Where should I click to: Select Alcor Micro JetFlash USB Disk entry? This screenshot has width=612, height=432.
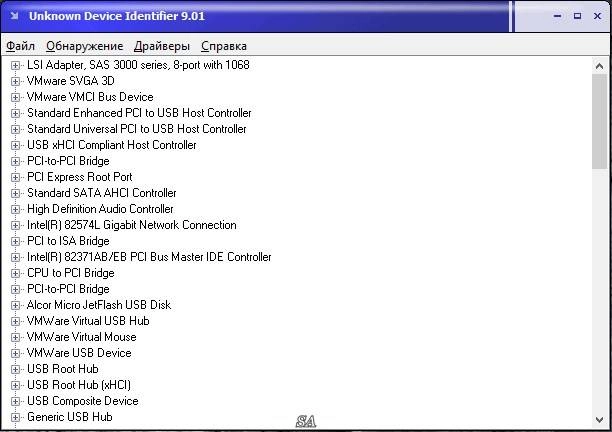[99, 305]
